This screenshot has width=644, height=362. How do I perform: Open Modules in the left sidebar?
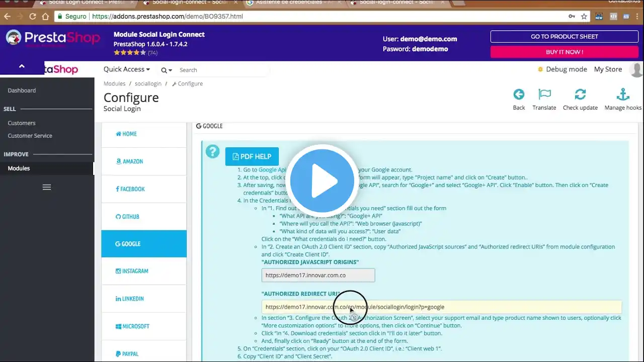tap(19, 168)
